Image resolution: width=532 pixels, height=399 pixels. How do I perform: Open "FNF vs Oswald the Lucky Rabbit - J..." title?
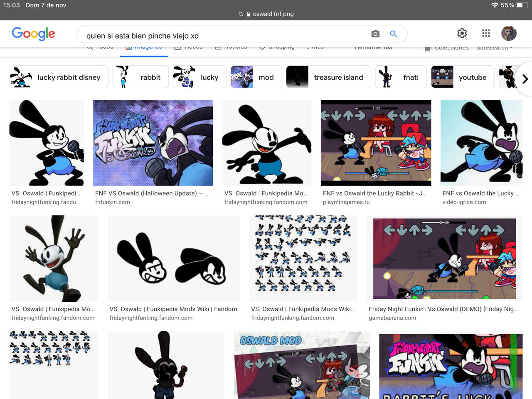(x=375, y=193)
